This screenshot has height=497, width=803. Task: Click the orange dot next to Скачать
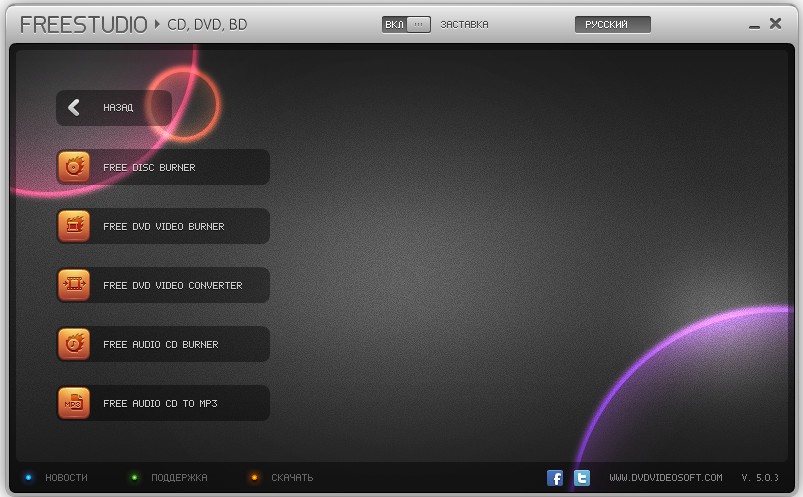pos(254,478)
